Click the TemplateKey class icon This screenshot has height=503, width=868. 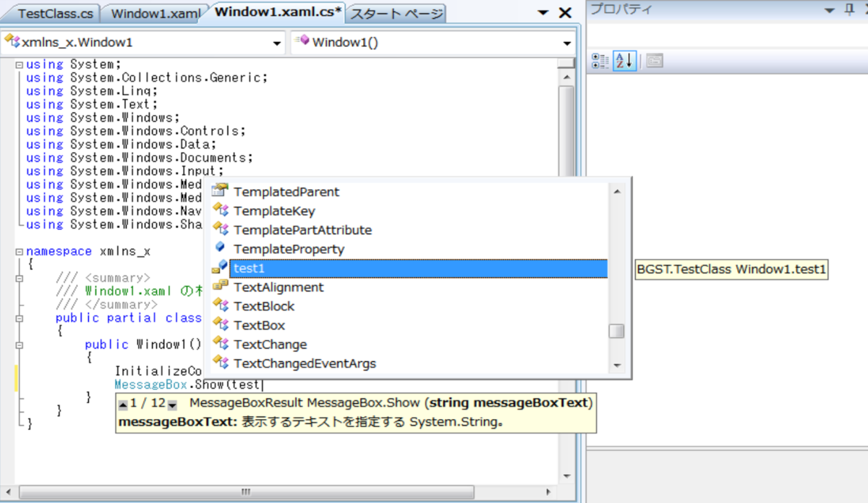[x=220, y=210]
